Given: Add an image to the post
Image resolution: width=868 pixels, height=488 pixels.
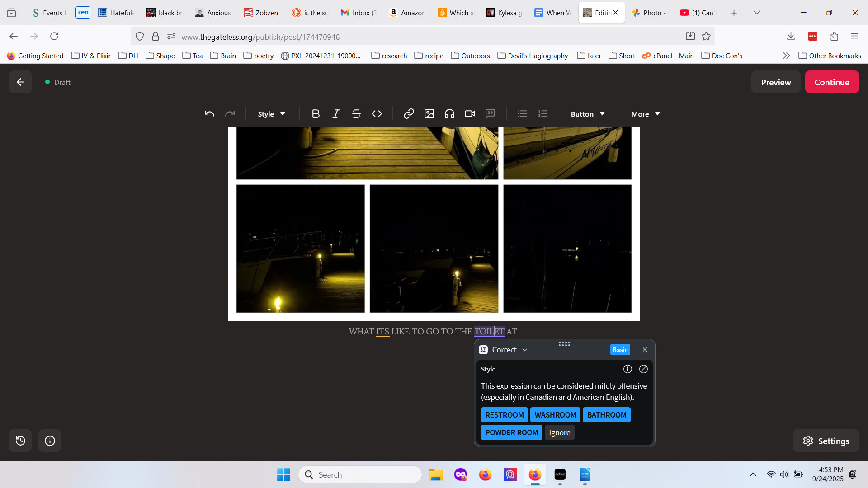Looking at the screenshot, I should tap(429, 114).
